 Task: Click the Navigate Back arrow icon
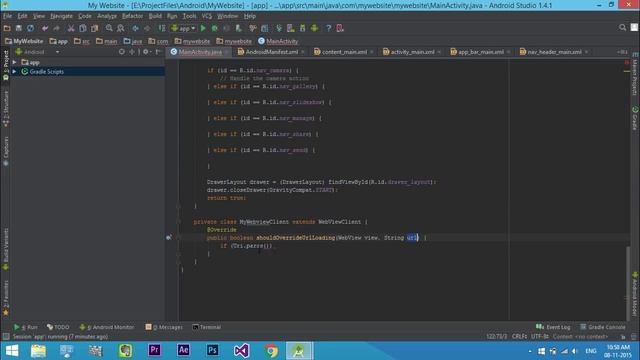click(136, 28)
